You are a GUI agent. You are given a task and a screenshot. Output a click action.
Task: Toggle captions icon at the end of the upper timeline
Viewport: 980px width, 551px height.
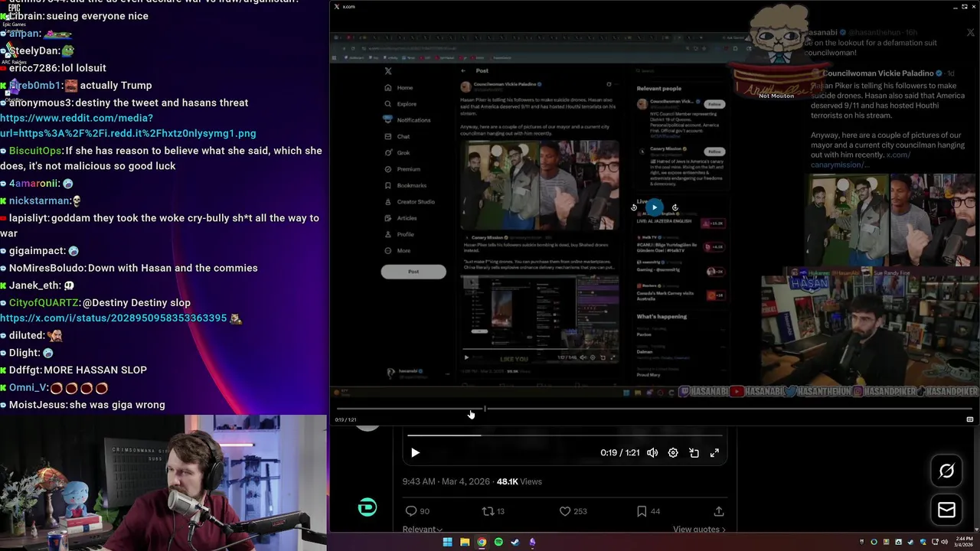point(969,419)
